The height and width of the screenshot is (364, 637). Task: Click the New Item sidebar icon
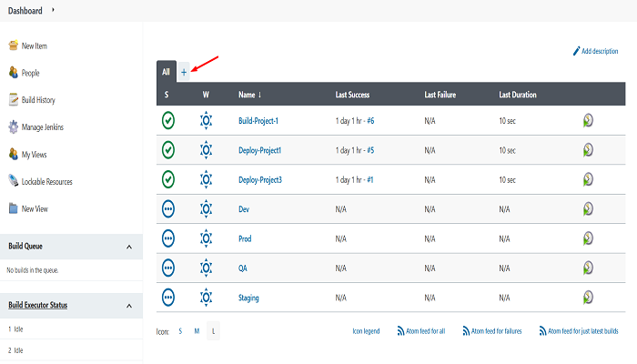point(14,45)
